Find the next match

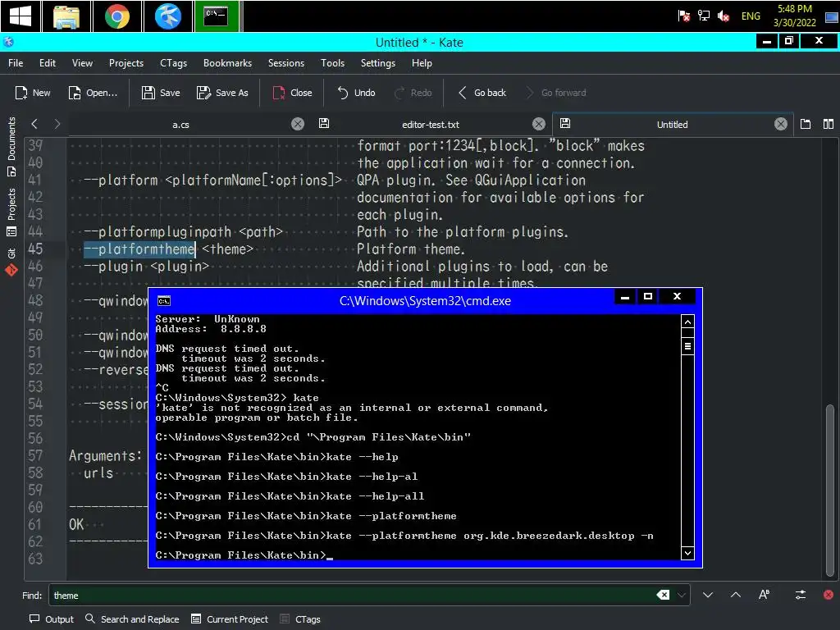click(708, 595)
